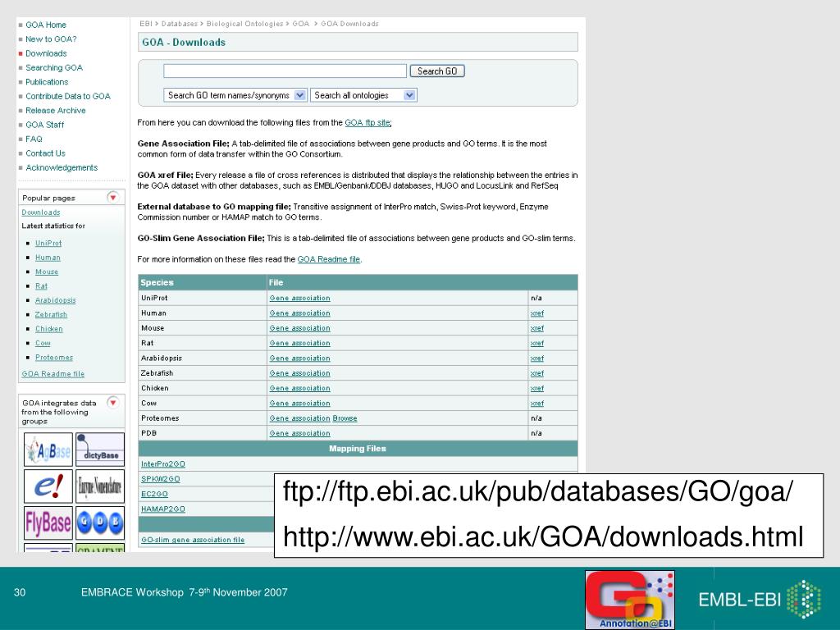Click the Search GO button
The height and width of the screenshot is (630, 840).
[437, 71]
